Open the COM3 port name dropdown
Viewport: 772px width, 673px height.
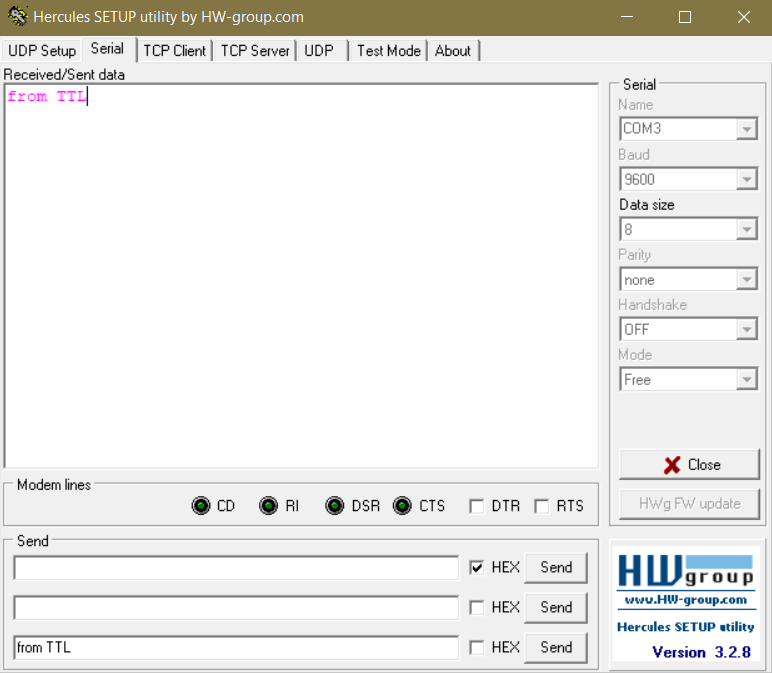(747, 129)
